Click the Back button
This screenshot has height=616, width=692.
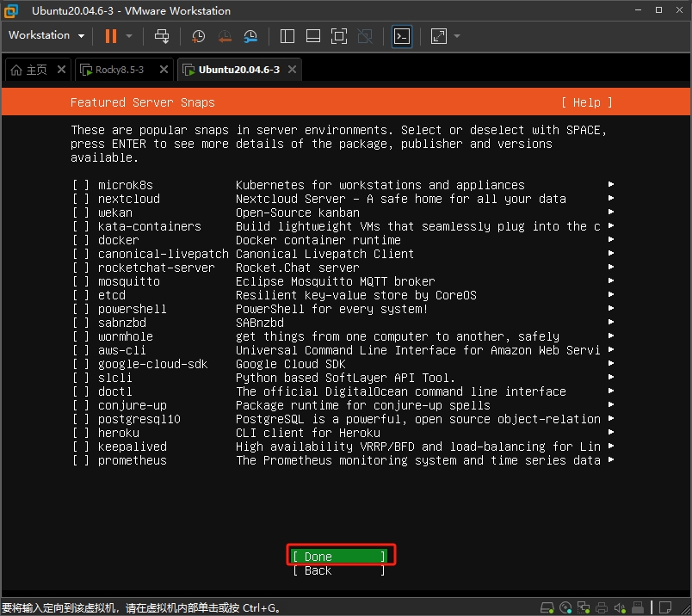[x=339, y=570]
